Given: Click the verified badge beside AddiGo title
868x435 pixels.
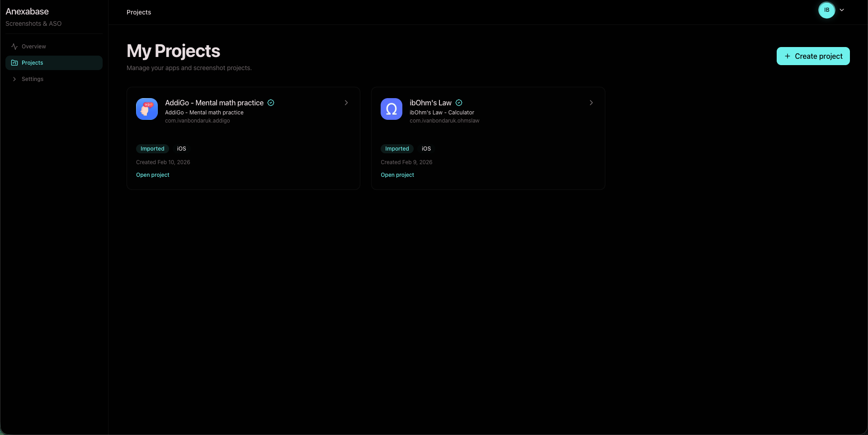Looking at the screenshot, I should pos(270,103).
